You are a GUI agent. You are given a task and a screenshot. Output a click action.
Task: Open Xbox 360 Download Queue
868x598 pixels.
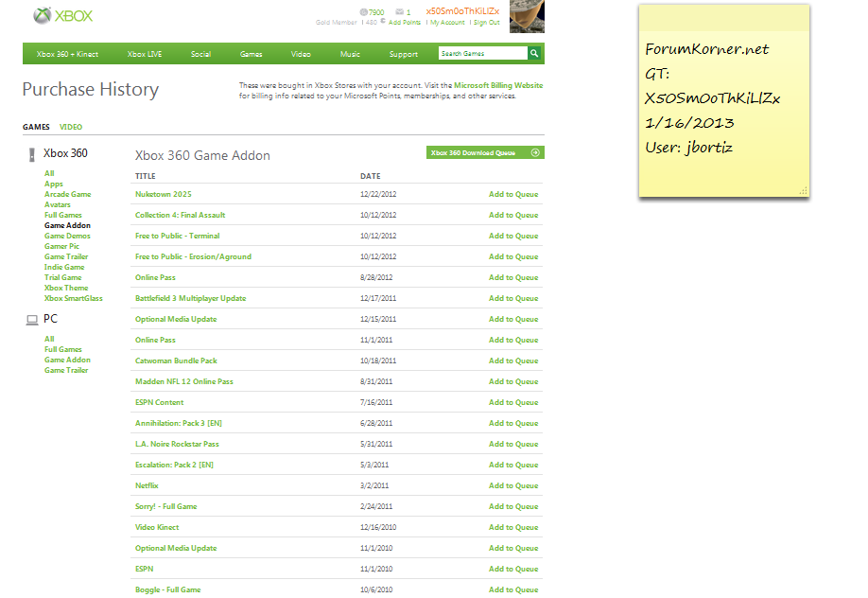485,152
